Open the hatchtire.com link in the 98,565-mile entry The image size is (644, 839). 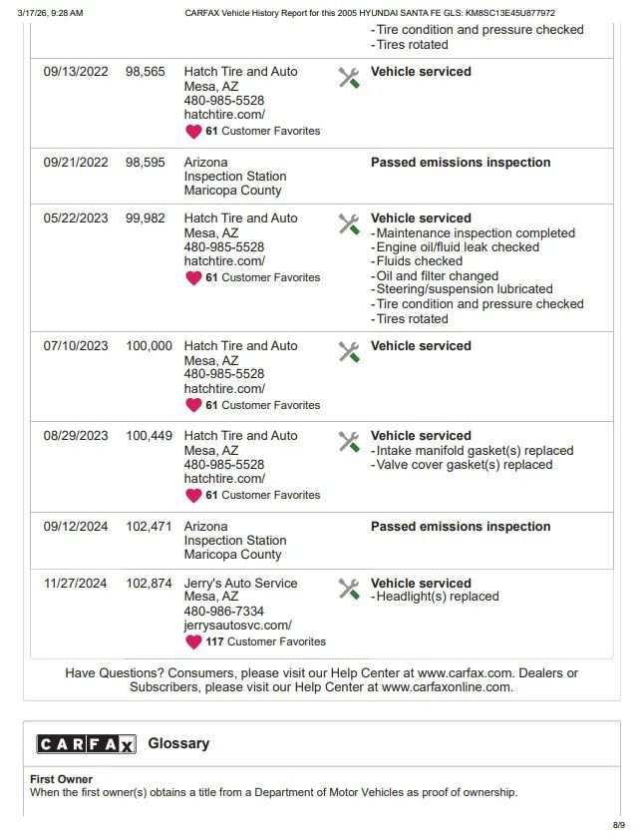224,115
